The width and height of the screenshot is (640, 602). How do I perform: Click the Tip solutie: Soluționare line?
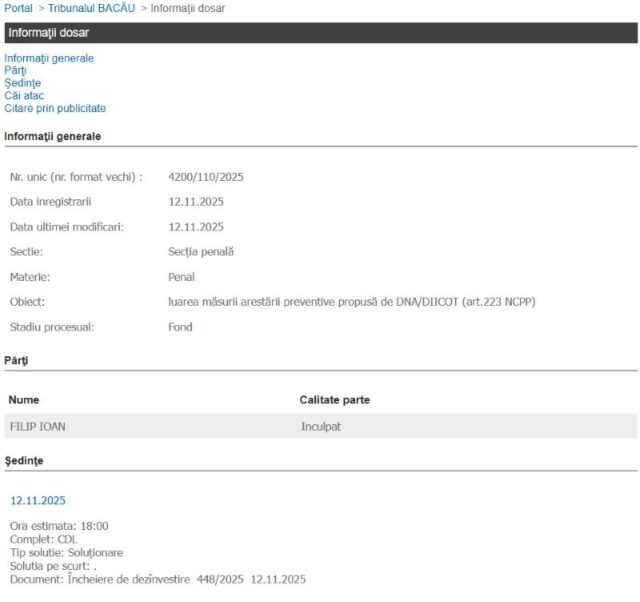67,553
